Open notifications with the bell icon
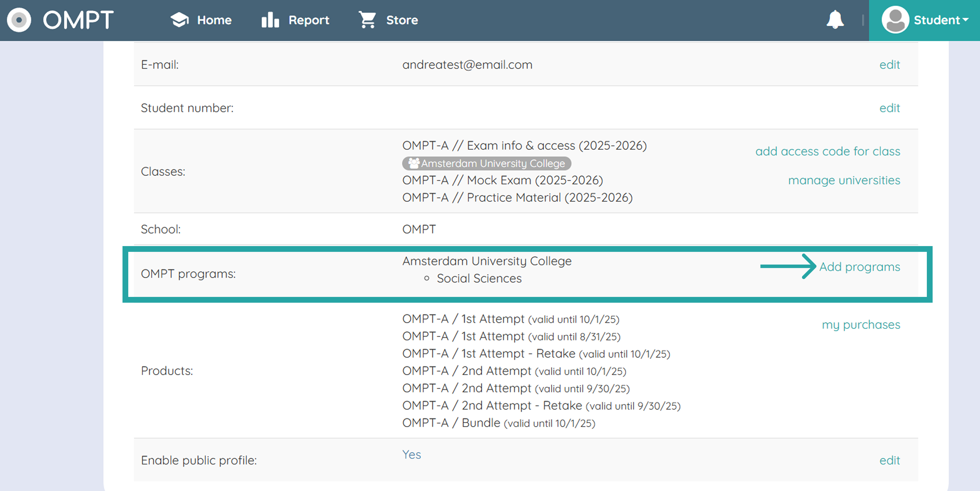Screen dimensions: 980x491 [835, 20]
